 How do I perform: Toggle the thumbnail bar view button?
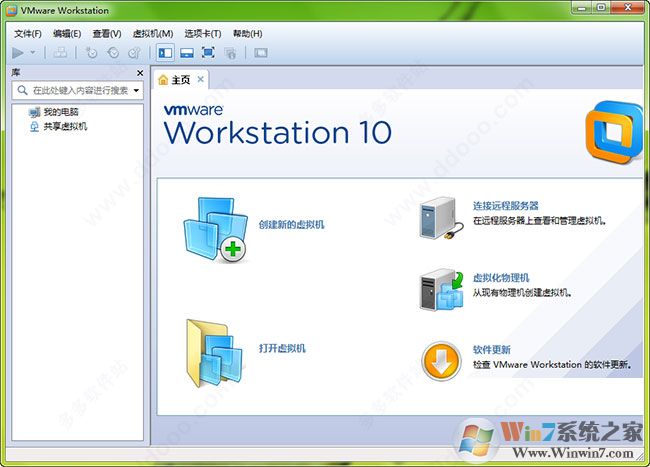click(187, 52)
